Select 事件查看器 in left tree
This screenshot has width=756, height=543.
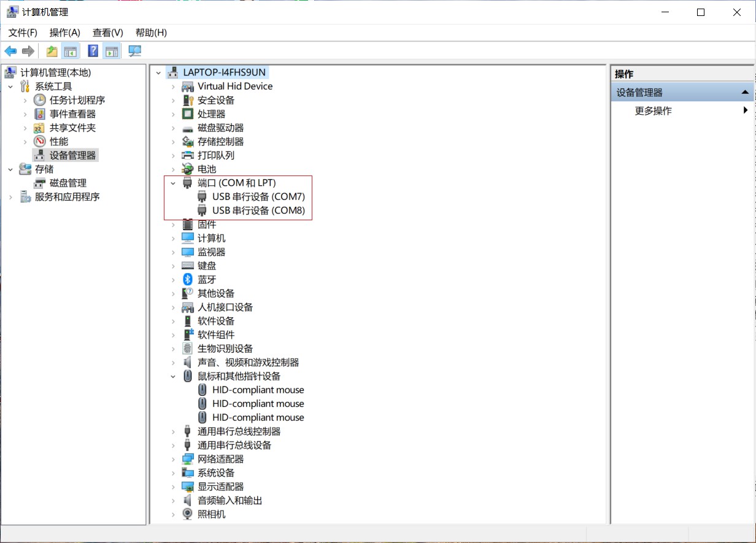pyautogui.click(x=73, y=114)
